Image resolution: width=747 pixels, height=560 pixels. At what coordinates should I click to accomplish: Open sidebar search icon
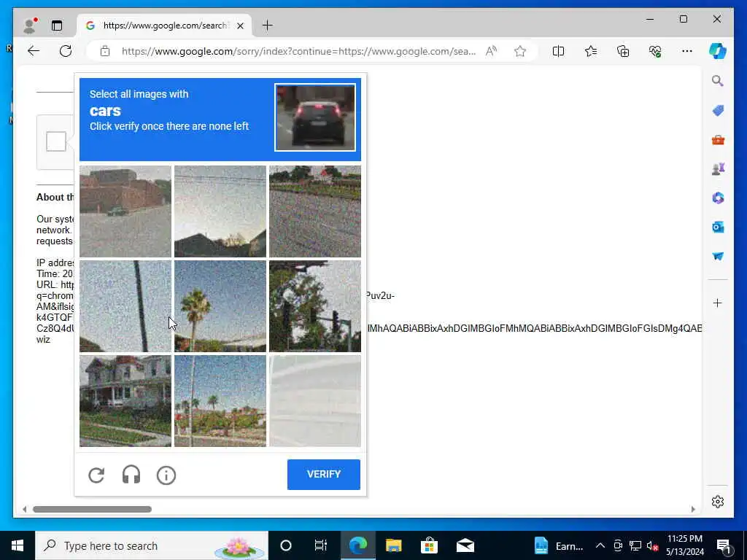point(718,81)
